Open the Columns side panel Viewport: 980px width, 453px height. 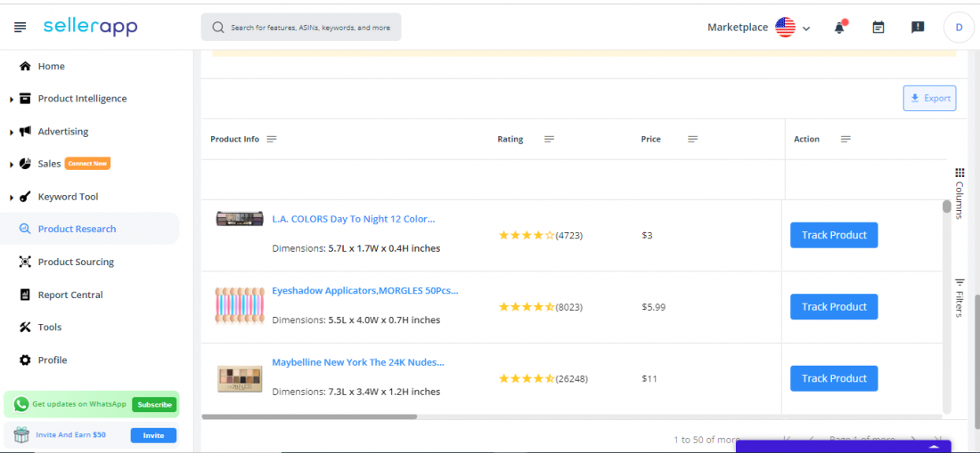point(960,193)
